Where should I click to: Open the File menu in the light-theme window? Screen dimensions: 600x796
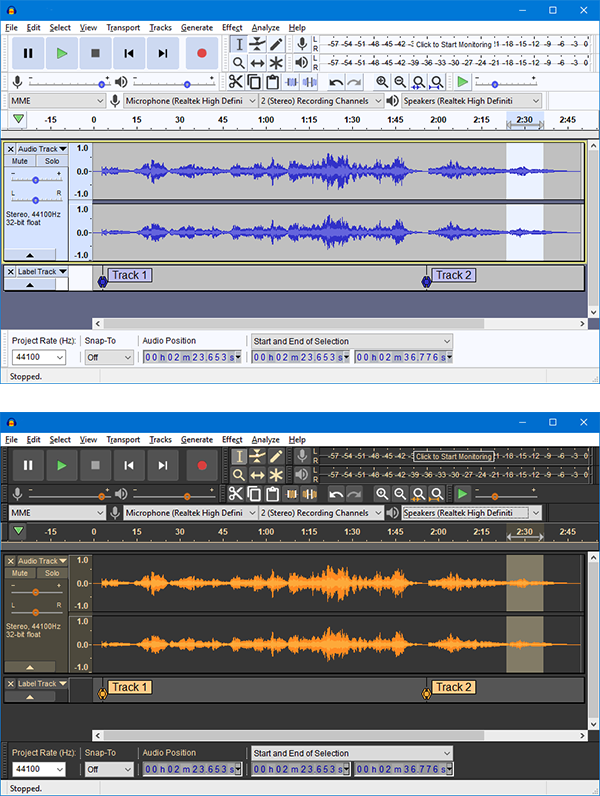point(11,27)
